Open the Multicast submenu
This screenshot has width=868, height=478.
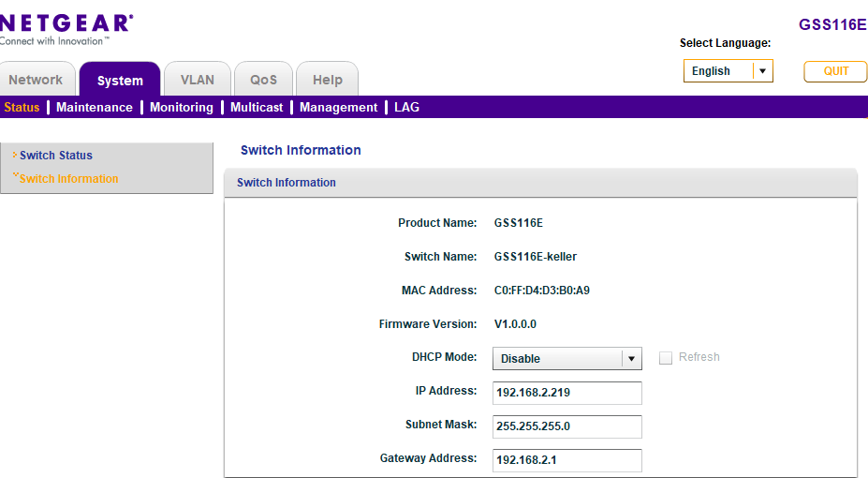coord(257,108)
